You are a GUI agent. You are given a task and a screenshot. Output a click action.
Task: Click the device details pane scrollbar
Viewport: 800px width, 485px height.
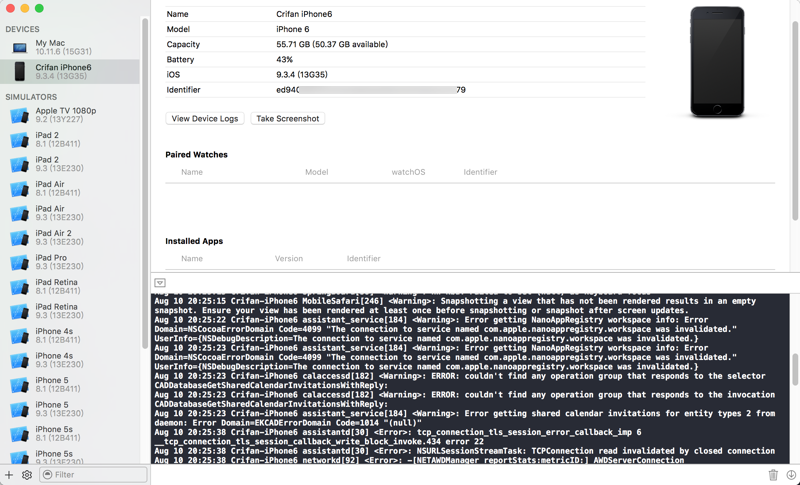click(795, 121)
